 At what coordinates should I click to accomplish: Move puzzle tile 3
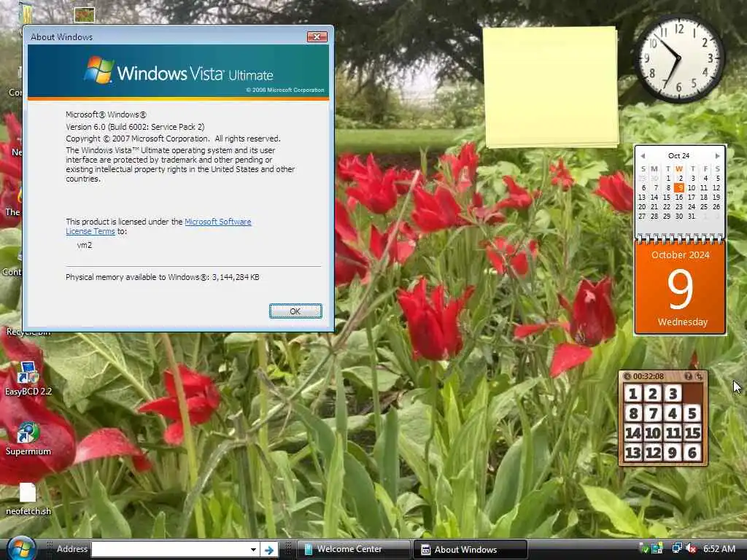pos(673,394)
